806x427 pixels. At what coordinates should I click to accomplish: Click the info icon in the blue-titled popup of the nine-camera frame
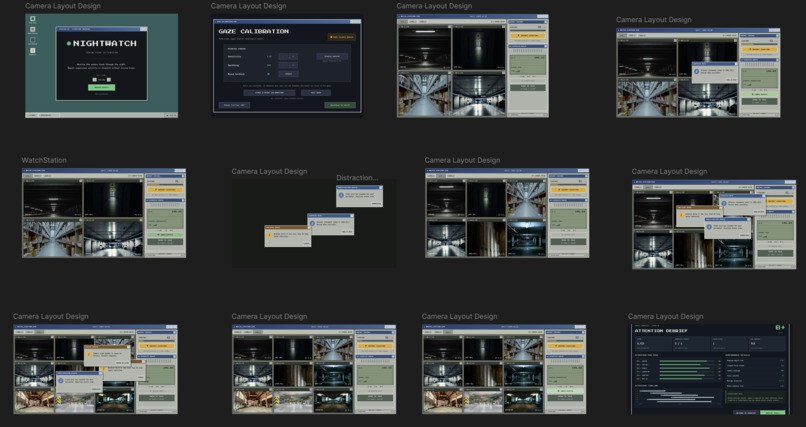(x=61, y=381)
